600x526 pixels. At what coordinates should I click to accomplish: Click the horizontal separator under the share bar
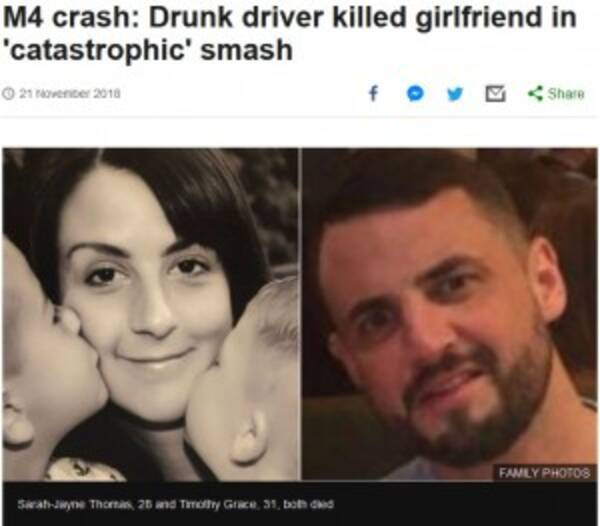click(x=300, y=117)
